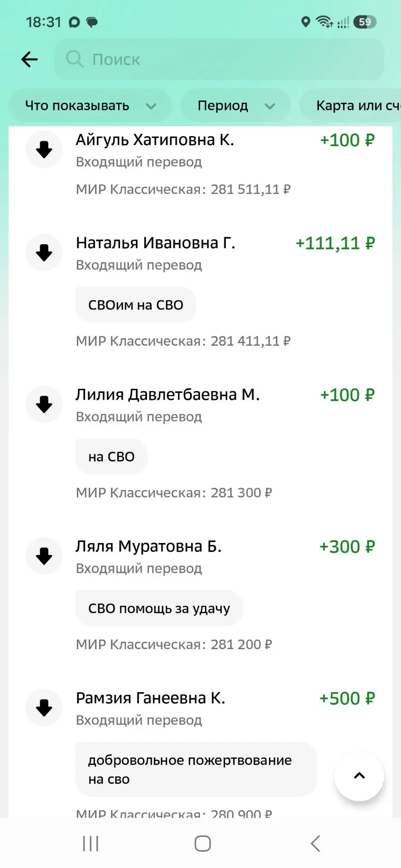
Task: Tap incoming-transfer arrow icon for Наталья Ивановна Г.
Action: [44, 253]
